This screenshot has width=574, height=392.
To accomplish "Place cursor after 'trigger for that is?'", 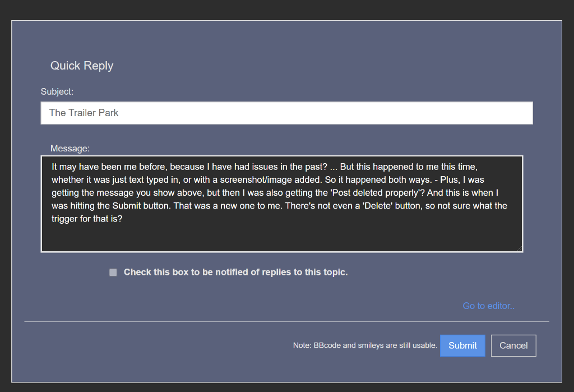I will 123,219.
